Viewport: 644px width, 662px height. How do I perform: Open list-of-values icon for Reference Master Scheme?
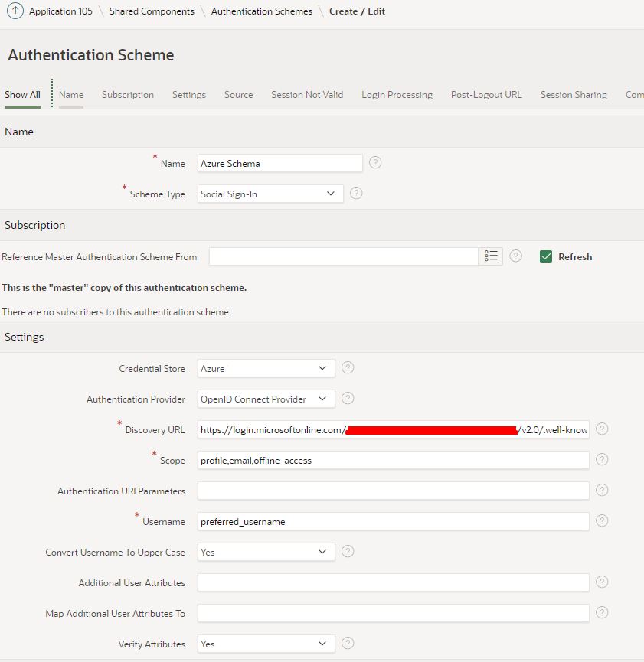click(491, 256)
